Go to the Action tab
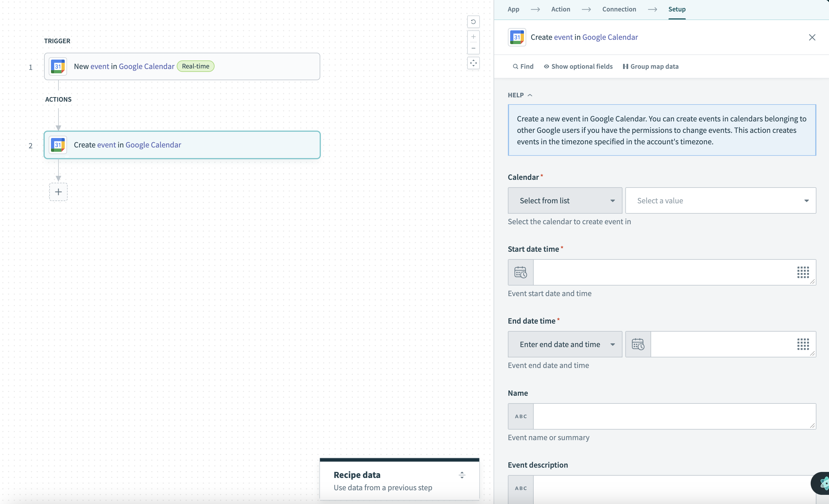The height and width of the screenshot is (504, 829). coord(561,9)
